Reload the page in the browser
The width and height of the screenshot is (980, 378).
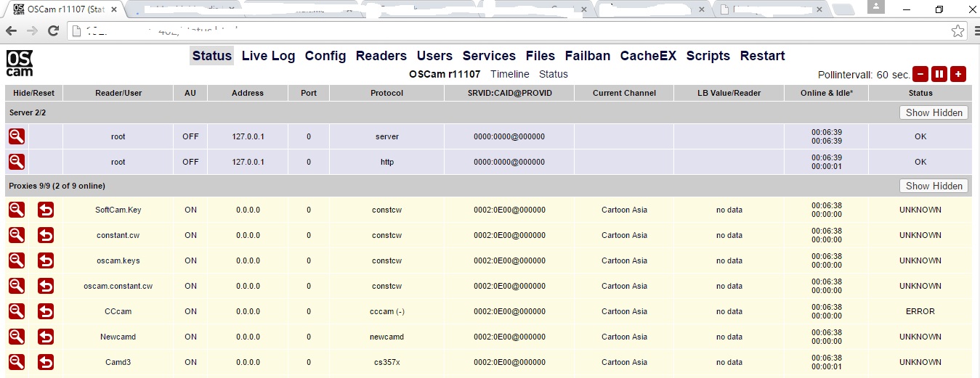(53, 30)
